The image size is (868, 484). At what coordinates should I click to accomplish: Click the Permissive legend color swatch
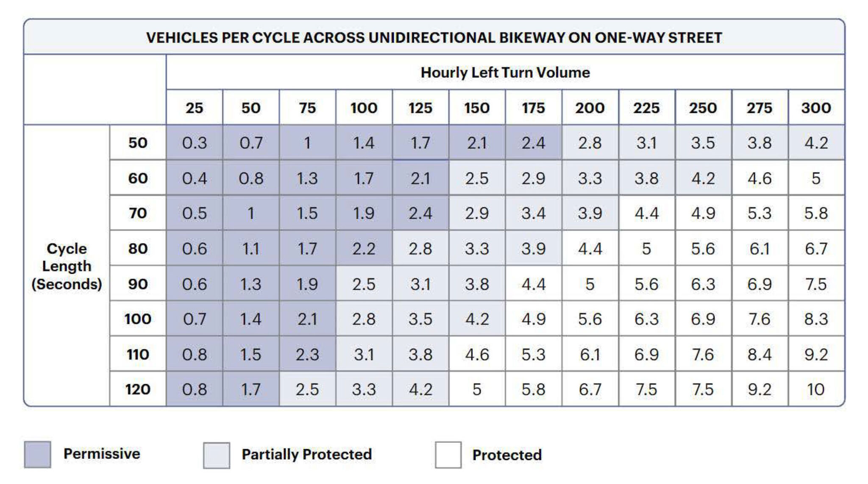click(37, 454)
